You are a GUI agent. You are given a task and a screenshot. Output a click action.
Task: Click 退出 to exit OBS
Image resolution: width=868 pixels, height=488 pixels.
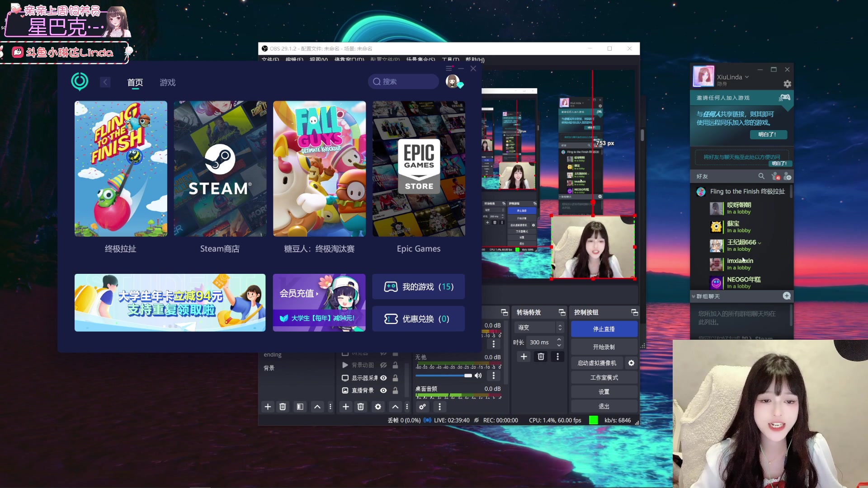604,406
